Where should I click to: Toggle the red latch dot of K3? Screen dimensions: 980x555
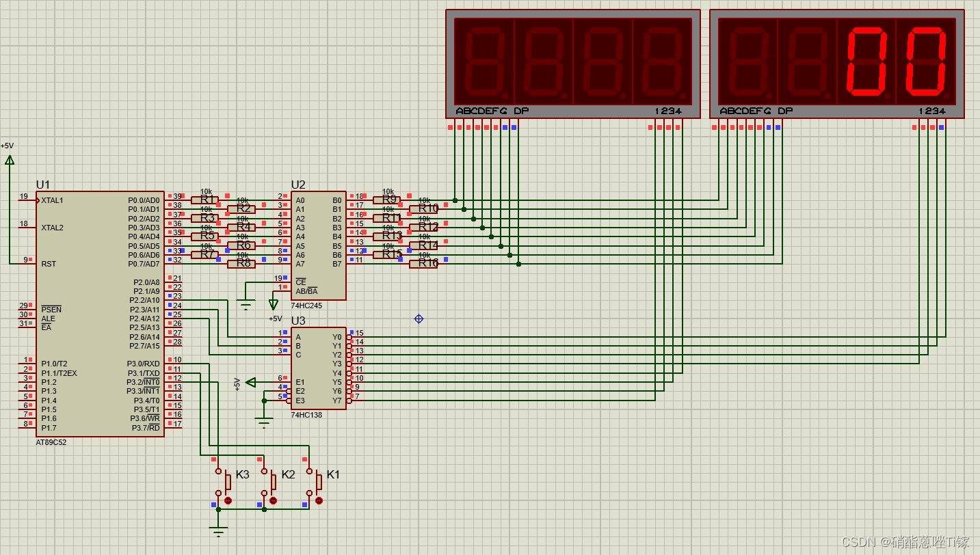pos(228,501)
